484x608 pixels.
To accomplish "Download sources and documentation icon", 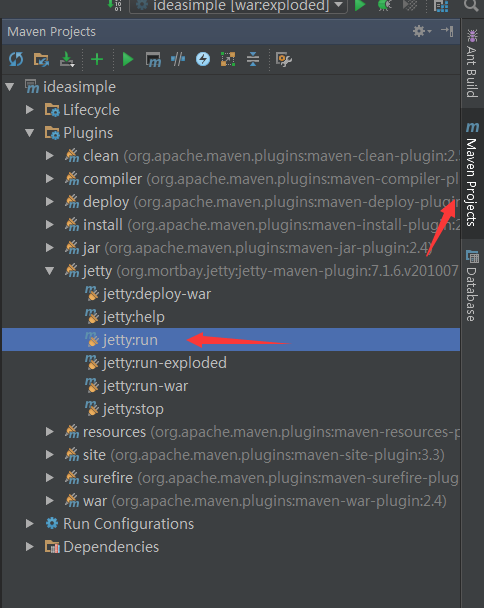I will click(67, 59).
